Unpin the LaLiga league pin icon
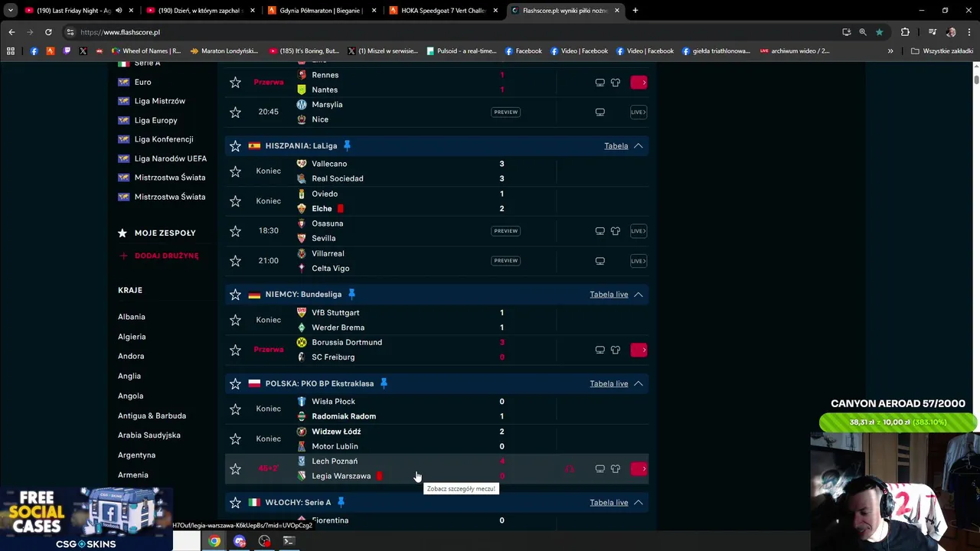This screenshot has height=551, width=980. (347, 145)
